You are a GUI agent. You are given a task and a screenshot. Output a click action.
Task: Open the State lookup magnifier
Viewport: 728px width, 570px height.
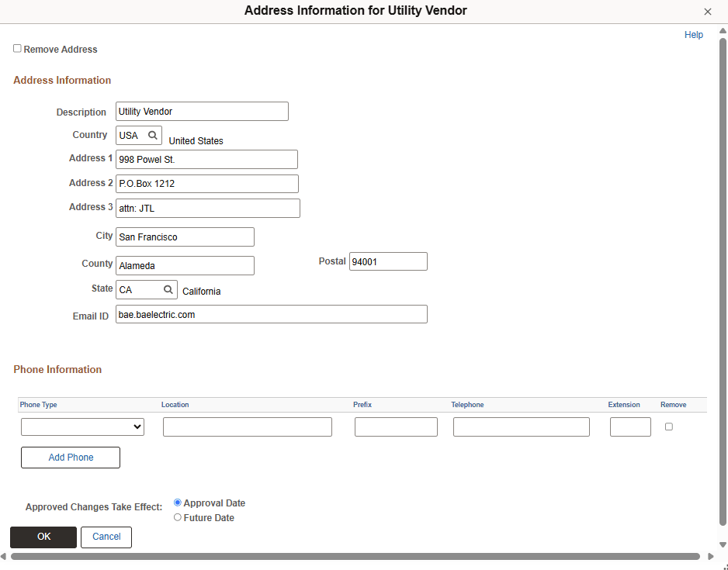pos(168,288)
